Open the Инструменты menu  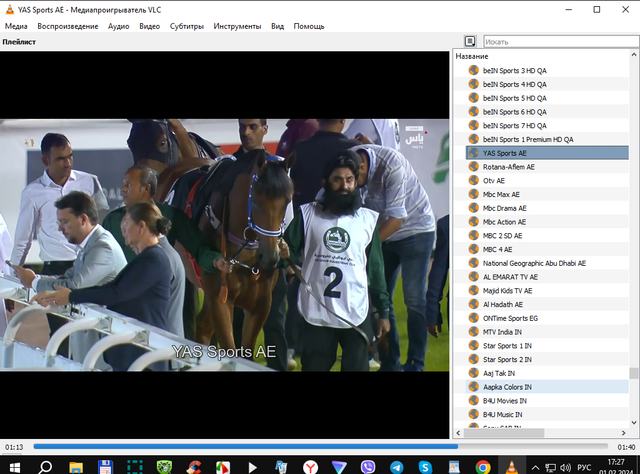pos(237,26)
